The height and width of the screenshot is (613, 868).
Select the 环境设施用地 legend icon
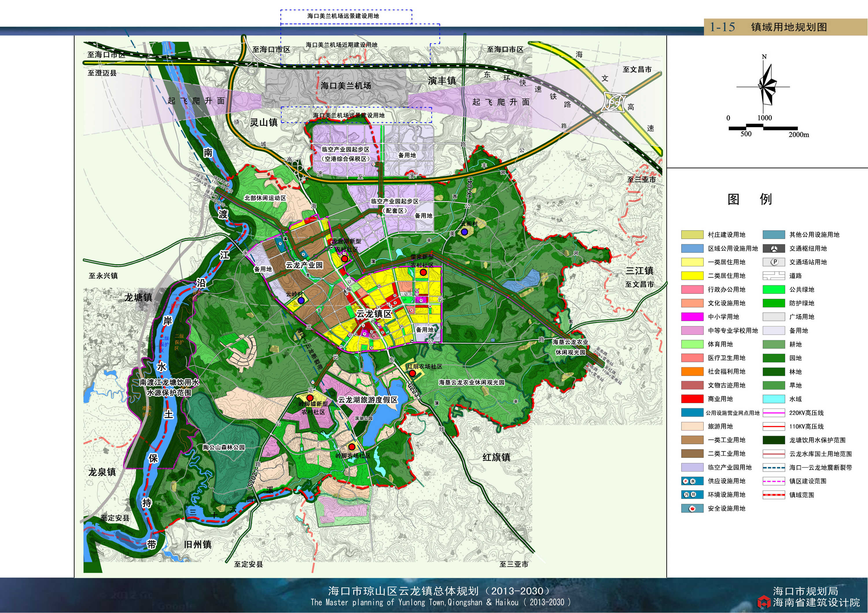692,495
